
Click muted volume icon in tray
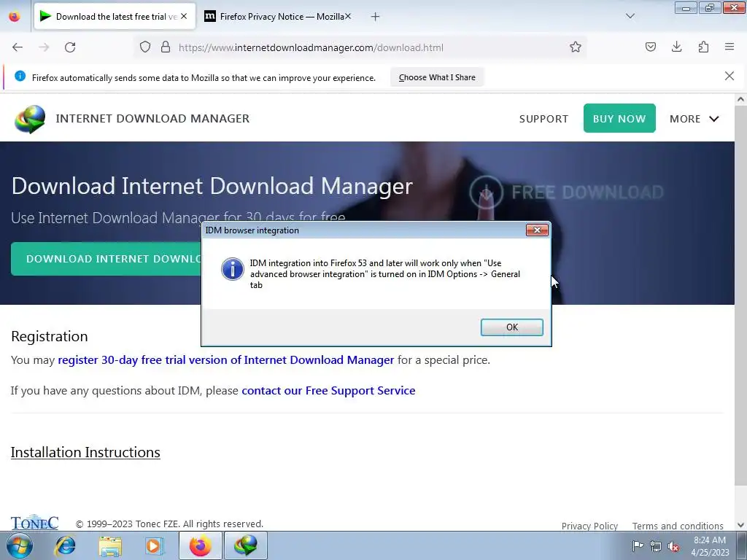[673, 546]
